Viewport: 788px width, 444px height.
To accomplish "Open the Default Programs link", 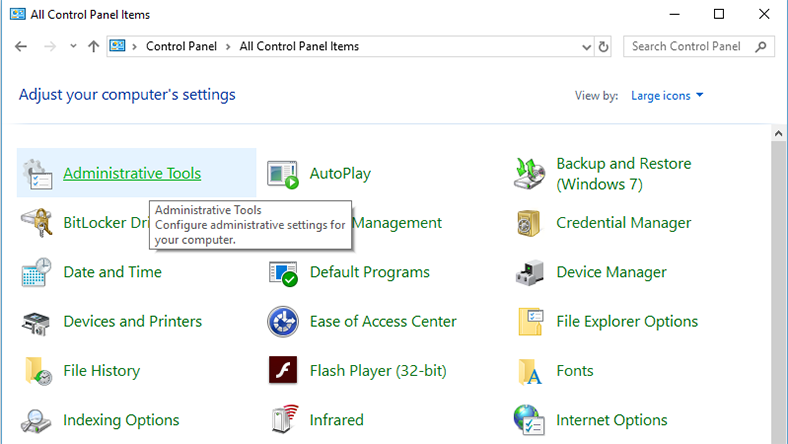I will (x=370, y=272).
